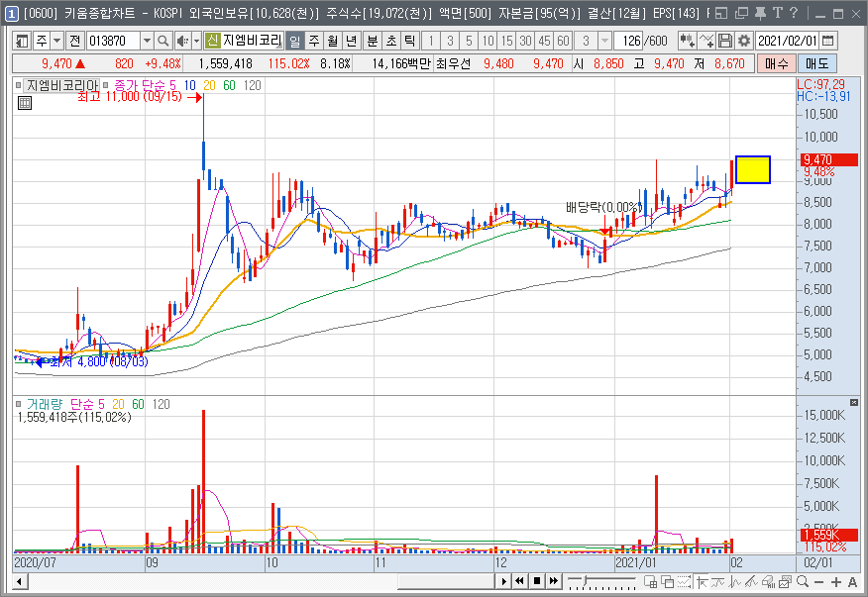Click the pin icon in title bar
This screenshot has width=868, height=597.
[x=761, y=13]
